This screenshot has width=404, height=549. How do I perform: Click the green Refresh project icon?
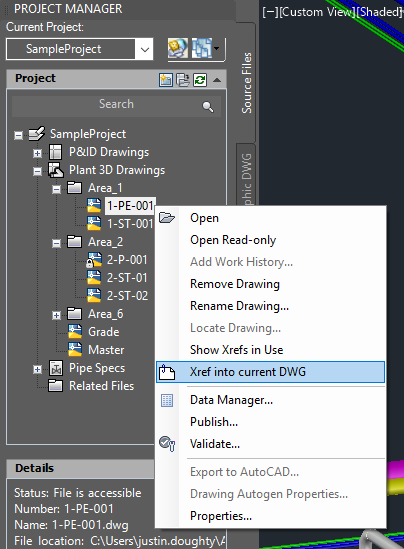click(200, 79)
